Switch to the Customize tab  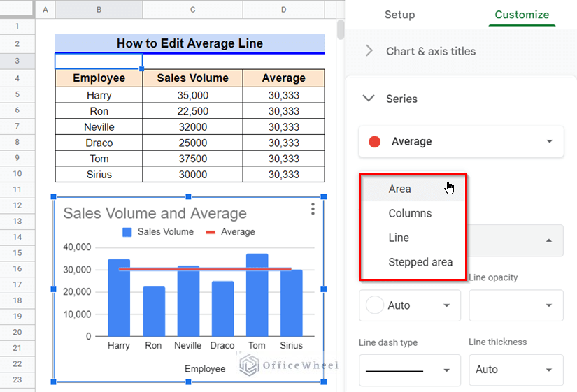point(522,15)
